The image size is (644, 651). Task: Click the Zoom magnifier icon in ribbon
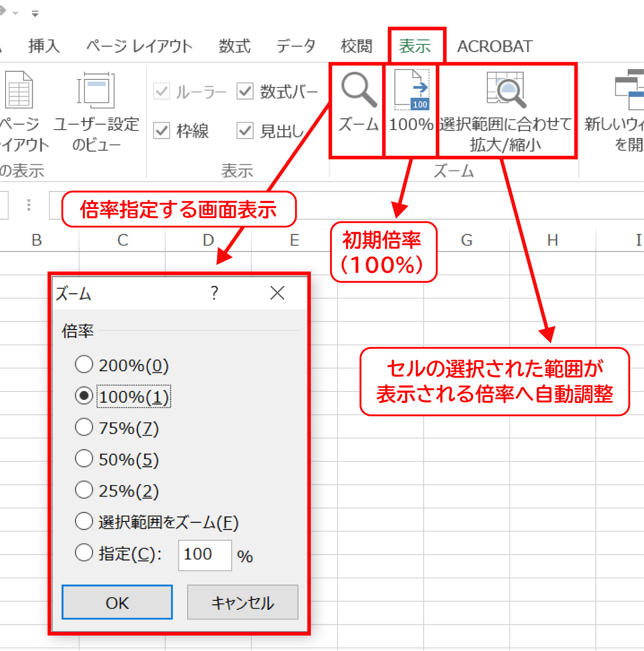coord(358,91)
